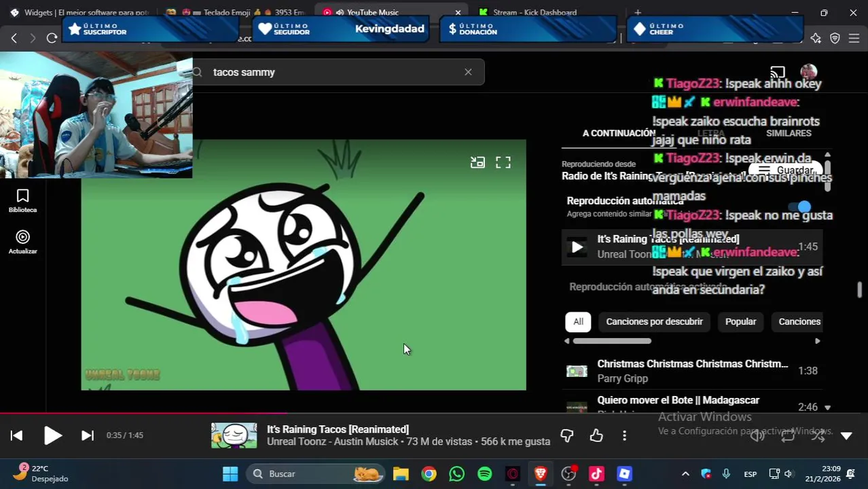Open Actualizar in the sidebar
Viewport: 868px width, 489px height.
click(22, 242)
